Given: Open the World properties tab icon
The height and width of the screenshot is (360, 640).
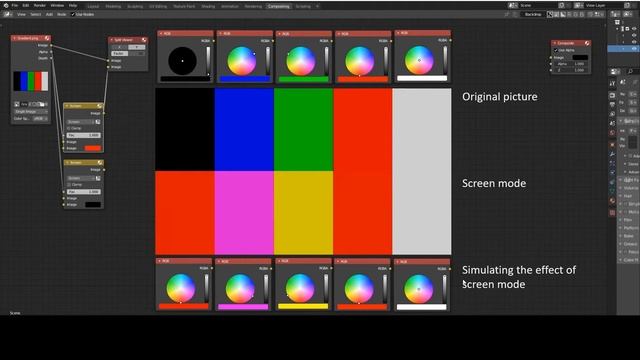Looking at the screenshot, I should 612,133.
